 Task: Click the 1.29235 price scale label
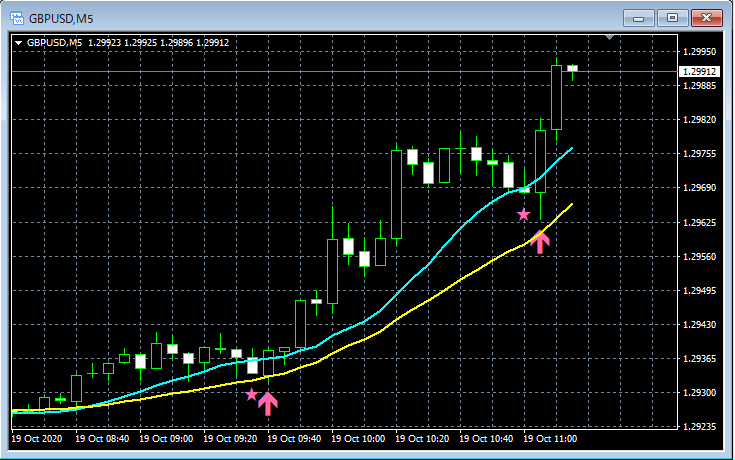[x=700, y=427]
